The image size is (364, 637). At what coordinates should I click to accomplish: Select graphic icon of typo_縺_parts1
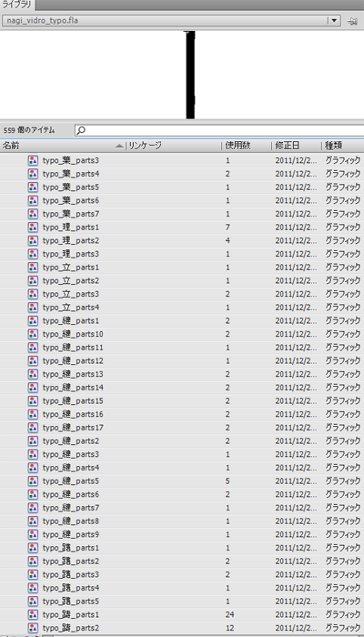[x=33, y=320]
